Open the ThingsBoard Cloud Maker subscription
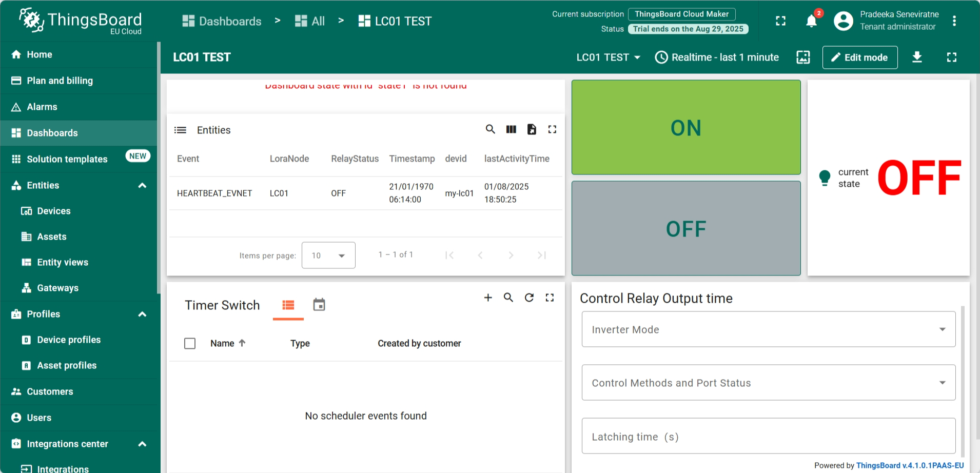Image resolution: width=980 pixels, height=473 pixels. pos(681,14)
